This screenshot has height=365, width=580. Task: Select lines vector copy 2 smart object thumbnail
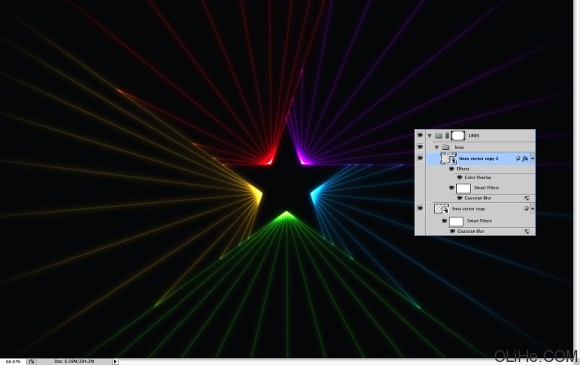[448, 158]
